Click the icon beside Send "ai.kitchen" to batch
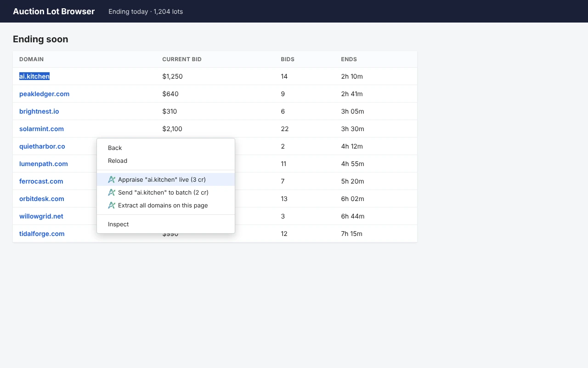This screenshot has width=588, height=368. (112, 192)
